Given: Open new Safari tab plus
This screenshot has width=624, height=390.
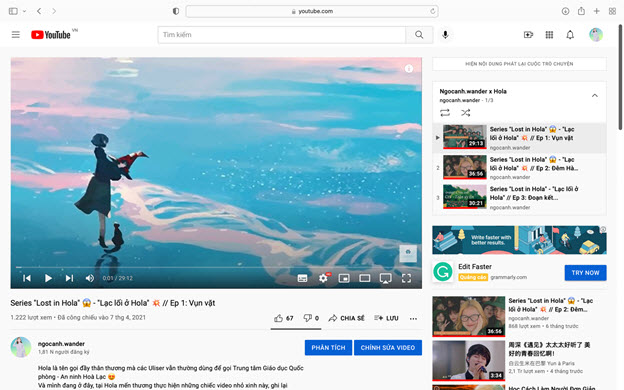Looking at the screenshot, I should pos(597,11).
